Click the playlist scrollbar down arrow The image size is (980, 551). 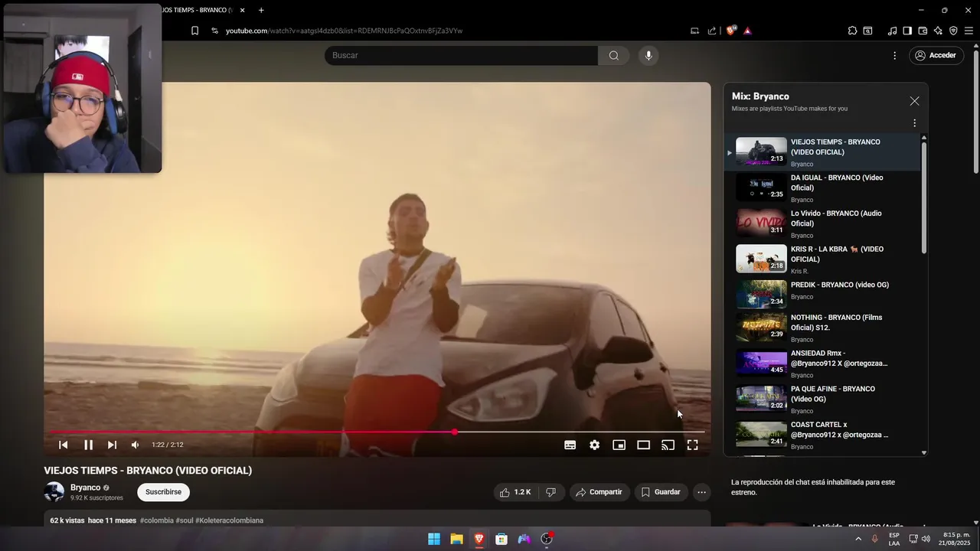[x=924, y=453]
